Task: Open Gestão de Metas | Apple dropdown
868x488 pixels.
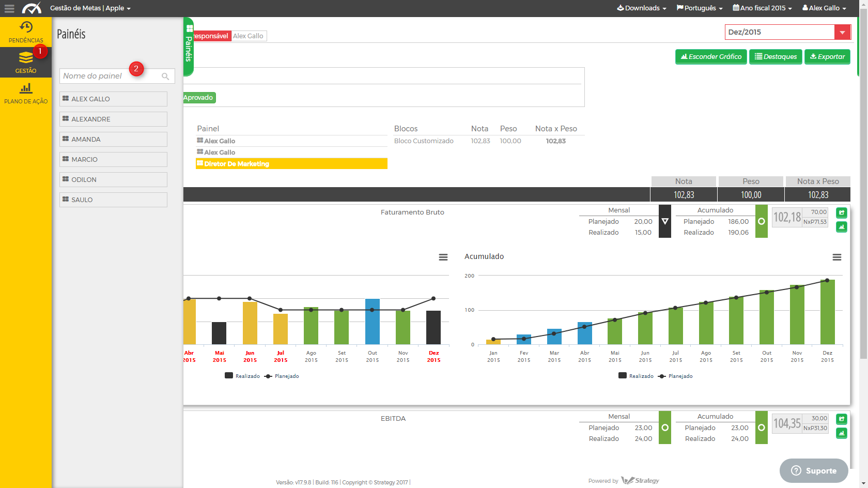Action: click(x=90, y=8)
